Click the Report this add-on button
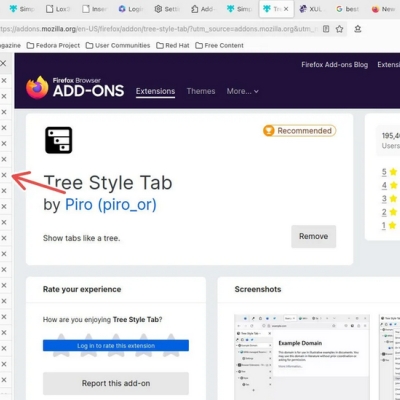 point(116,383)
